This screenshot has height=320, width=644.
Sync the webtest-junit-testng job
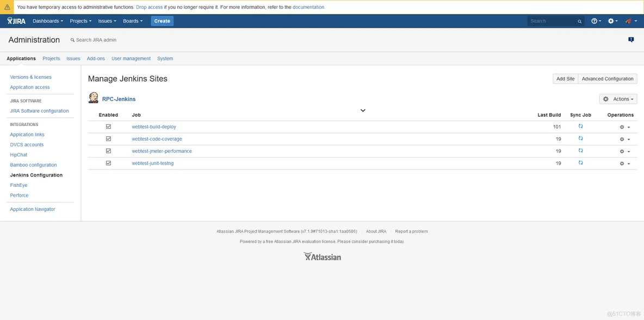(x=580, y=163)
